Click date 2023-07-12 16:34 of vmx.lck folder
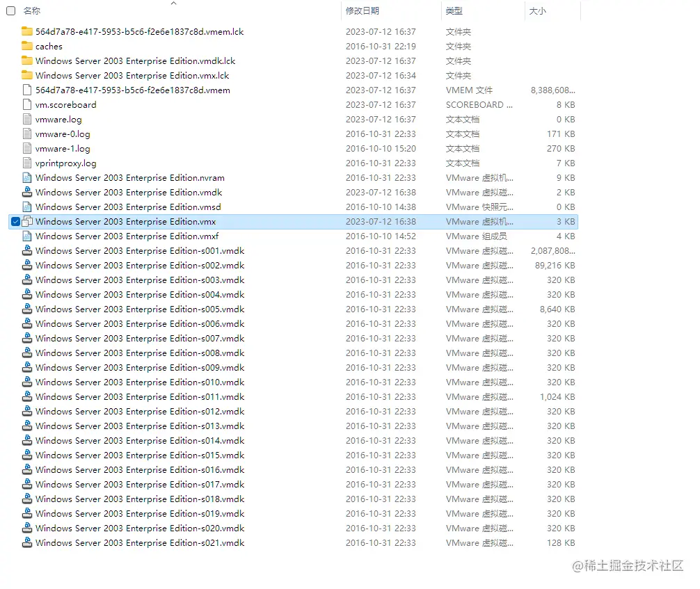The image size is (700, 589). click(x=381, y=75)
